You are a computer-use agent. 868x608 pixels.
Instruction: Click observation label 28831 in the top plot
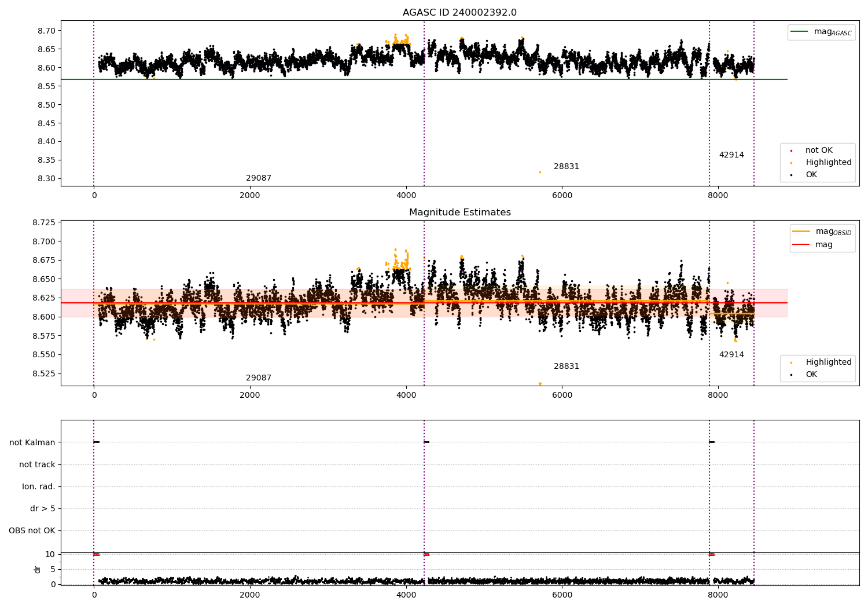tap(567, 167)
